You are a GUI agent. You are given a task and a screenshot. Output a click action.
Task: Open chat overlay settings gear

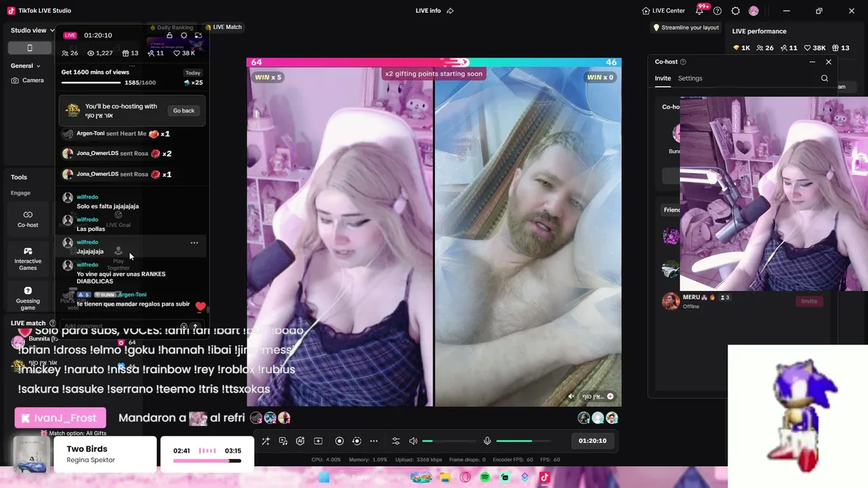click(x=184, y=35)
